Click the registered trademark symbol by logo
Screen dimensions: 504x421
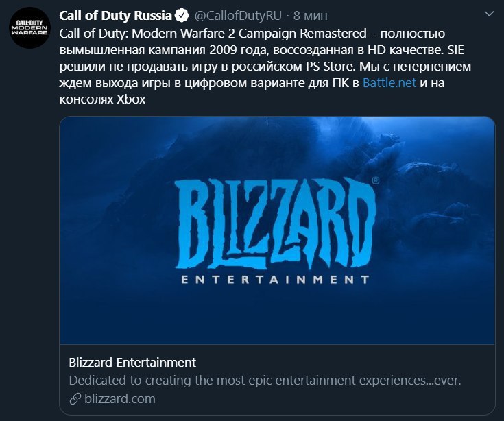point(376,180)
